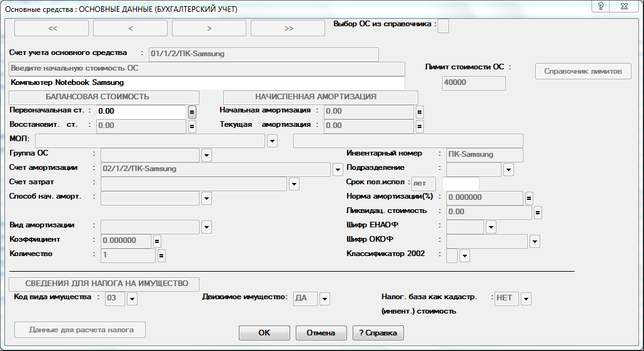644x351 pixels.
Task: Click calculator icon next to Начальная амортизация
Action: 420,111
